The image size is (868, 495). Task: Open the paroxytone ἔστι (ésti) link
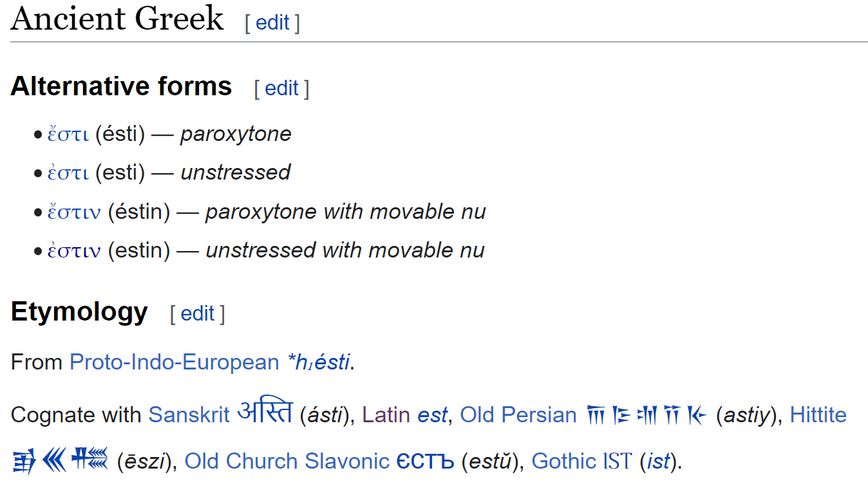point(68,135)
